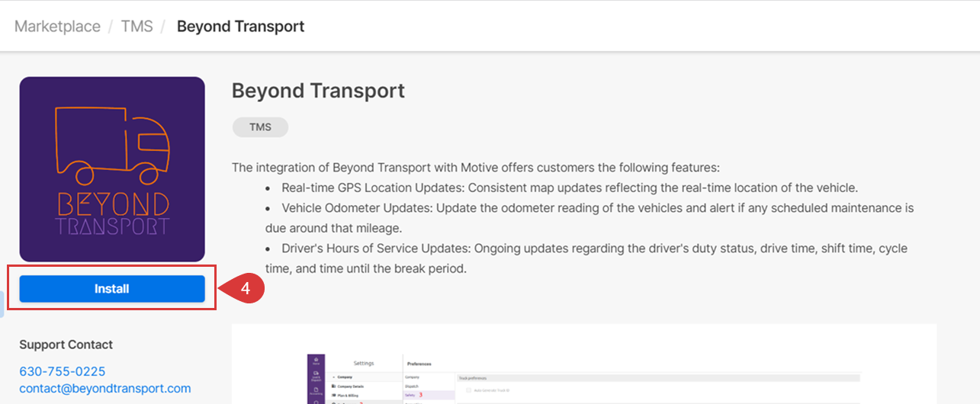The height and width of the screenshot is (404, 980).
Task: Go back to Marketplace breadcrumb
Action: [57, 27]
